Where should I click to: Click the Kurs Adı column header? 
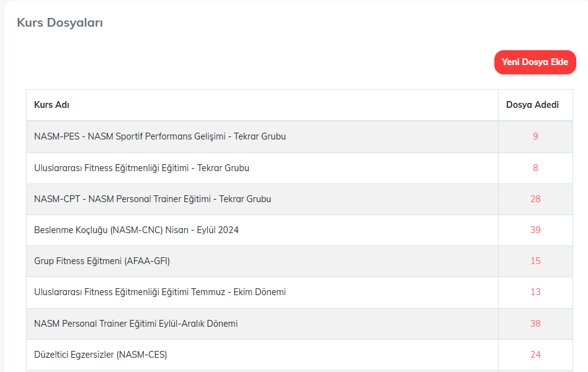(51, 105)
